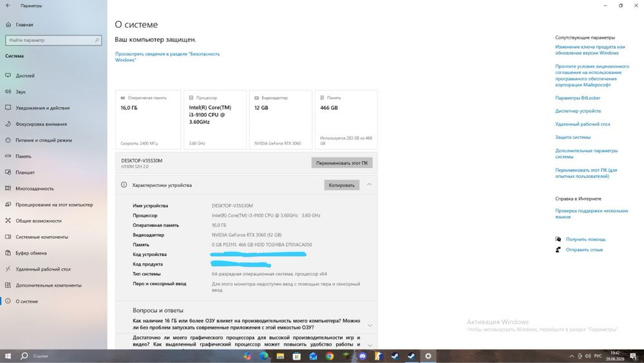
Task: Click Переименовать этот ПК button
Action: pyautogui.click(x=342, y=162)
